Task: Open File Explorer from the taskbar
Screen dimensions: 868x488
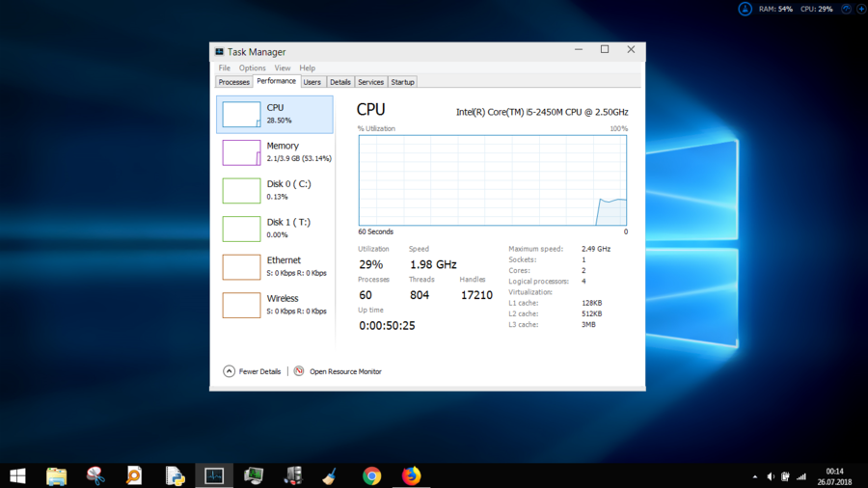Action: tap(57, 475)
